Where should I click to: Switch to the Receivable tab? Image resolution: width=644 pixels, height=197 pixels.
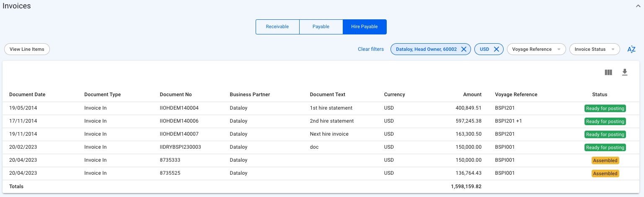tap(277, 26)
